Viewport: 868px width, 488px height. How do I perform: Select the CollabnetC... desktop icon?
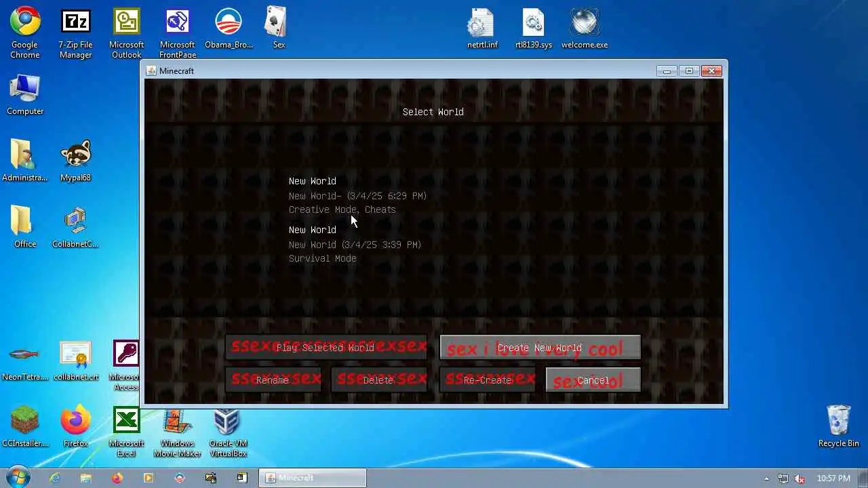(x=75, y=228)
